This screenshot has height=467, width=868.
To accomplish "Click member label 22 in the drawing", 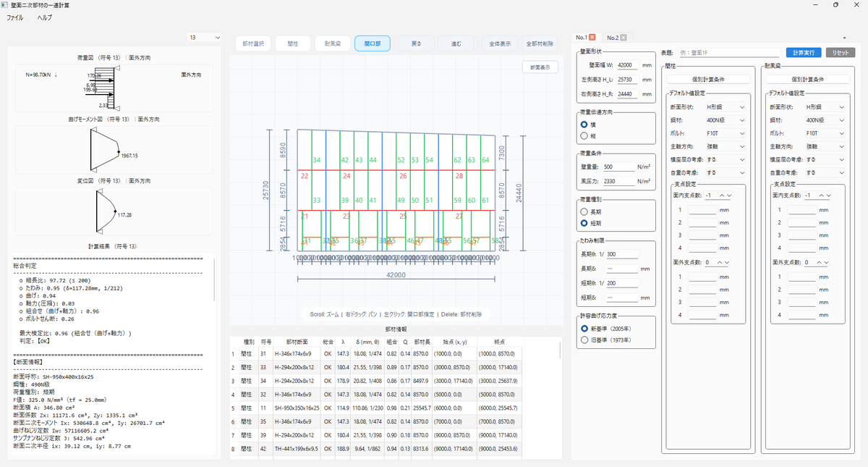I will tap(305, 176).
